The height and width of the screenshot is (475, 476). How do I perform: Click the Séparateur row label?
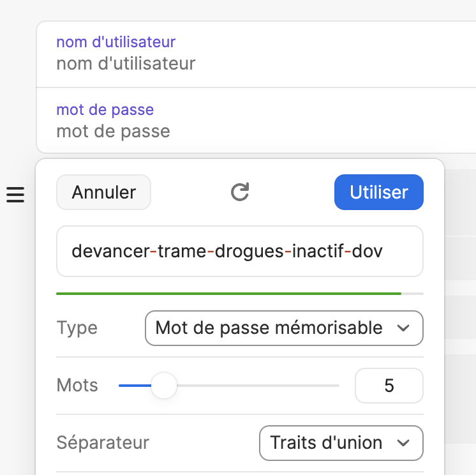pos(103,442)
